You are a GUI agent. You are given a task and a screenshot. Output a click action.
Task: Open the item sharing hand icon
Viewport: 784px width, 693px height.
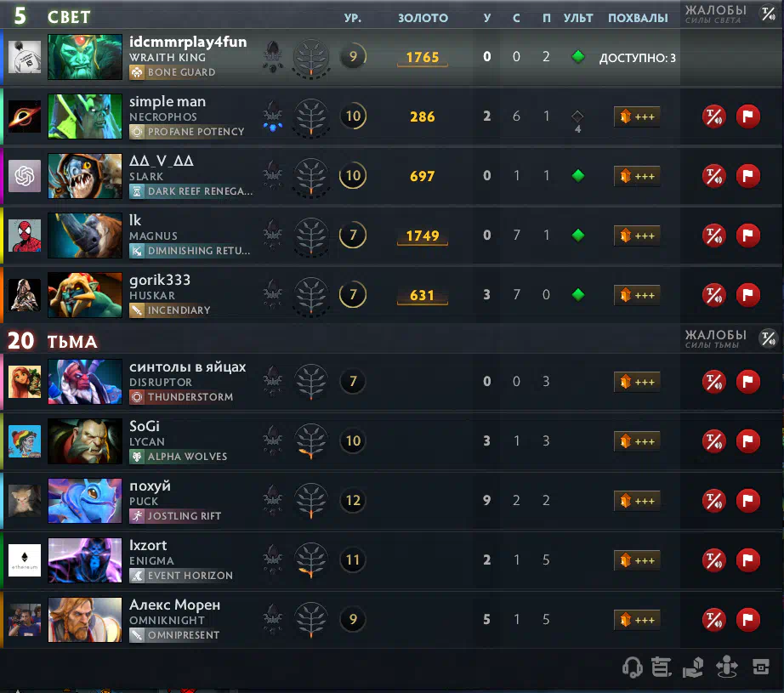coord(693,667)
